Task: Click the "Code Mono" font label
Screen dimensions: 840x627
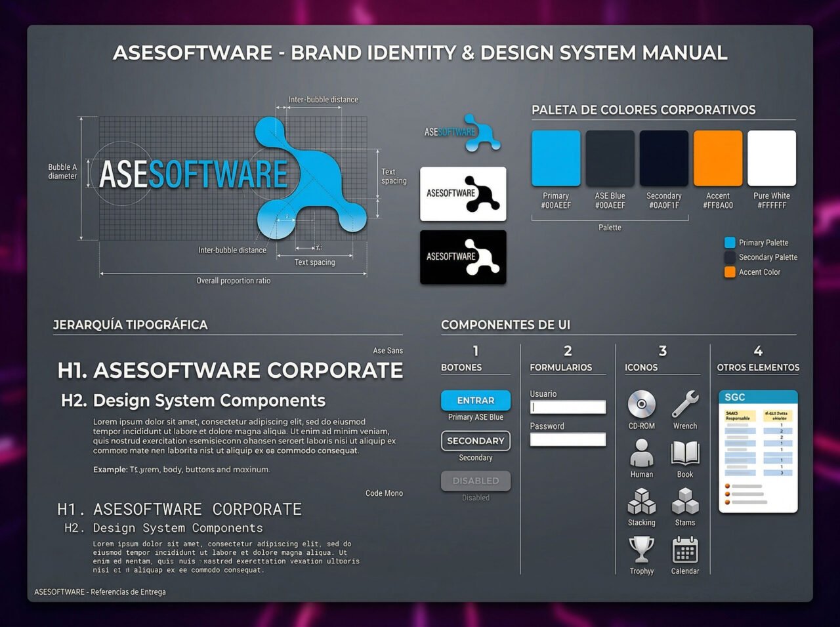Action: (x=384, y=493)
